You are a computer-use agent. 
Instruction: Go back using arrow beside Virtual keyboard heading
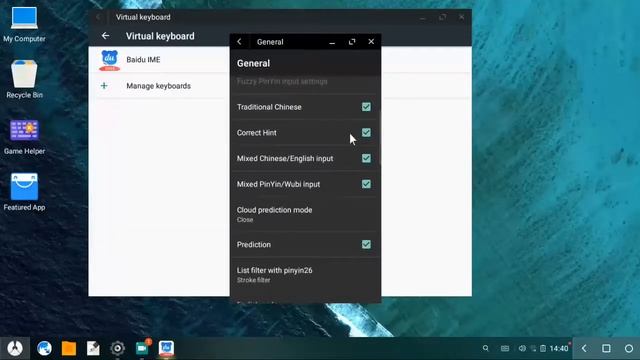(105, 36)
